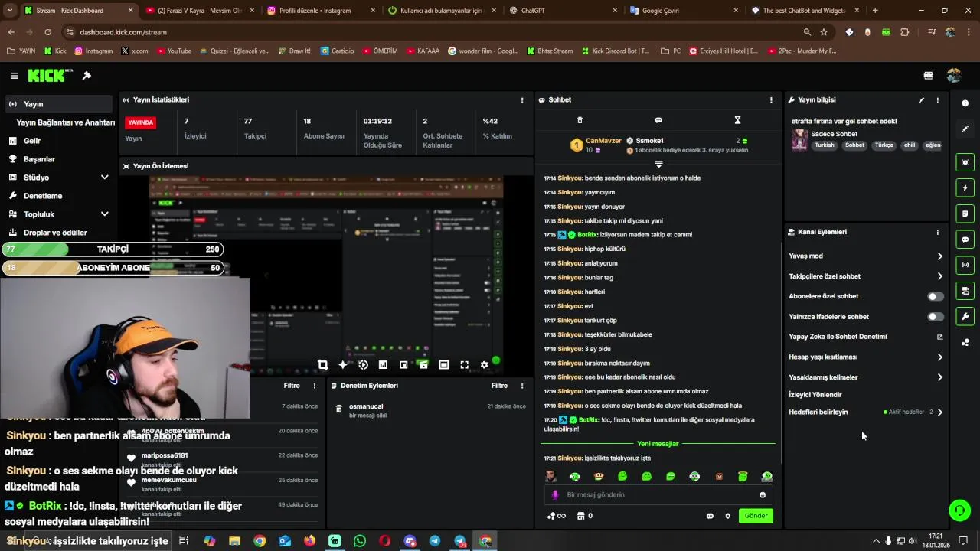Click the Sadece Sohbet category thumbnail
980x551 pixels.
point(799,140)
